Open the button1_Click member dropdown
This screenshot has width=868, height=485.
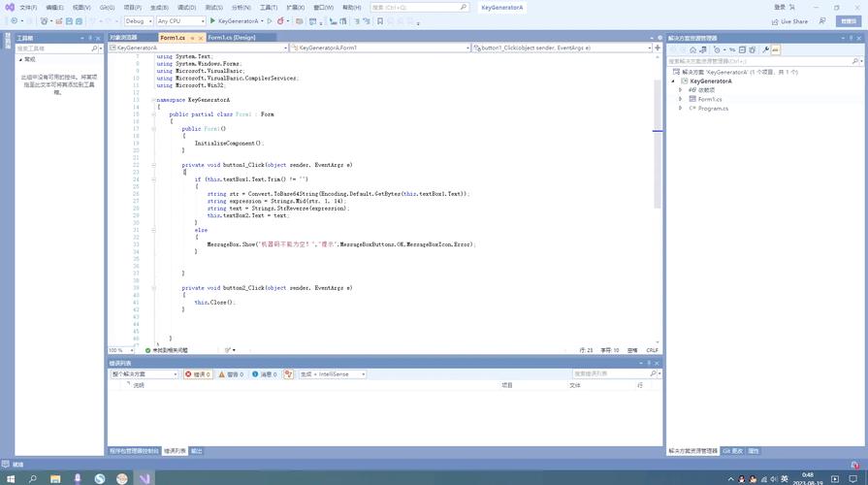563,48
